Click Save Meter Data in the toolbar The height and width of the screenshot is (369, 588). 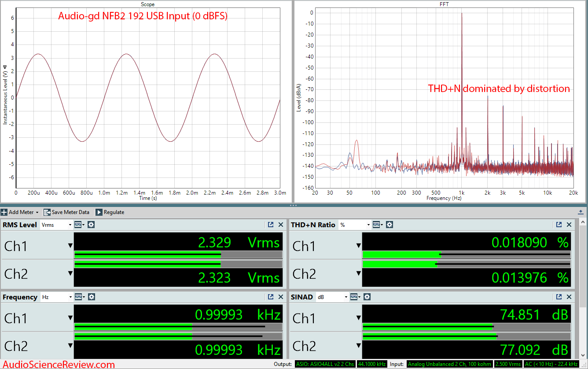[x=66, y=212]
